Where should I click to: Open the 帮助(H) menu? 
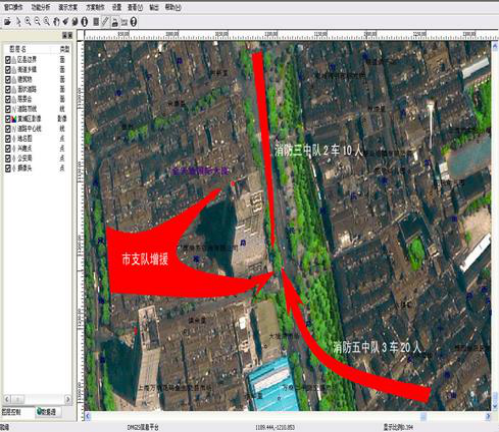(173, 7)
